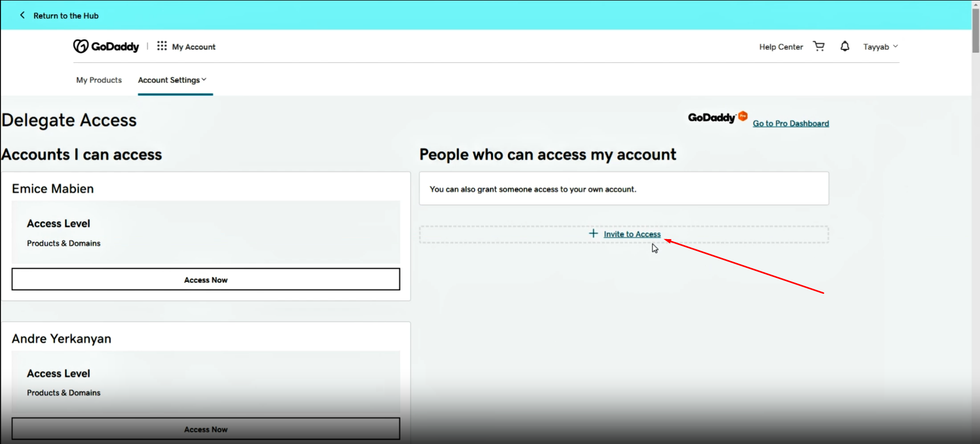This screenshot has width=980, height=444.
Task: Open the Help Center link
Action: (781, 46)
